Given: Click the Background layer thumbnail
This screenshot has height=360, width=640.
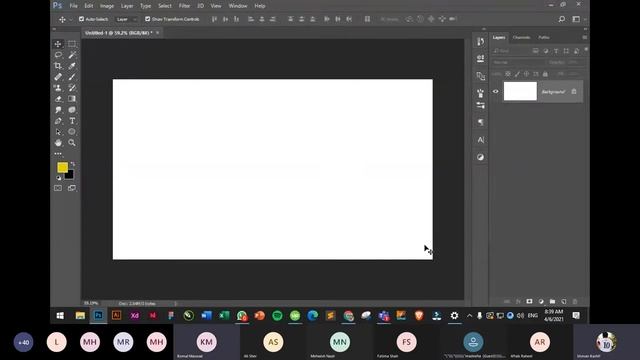Looking at the screenshot, I should click(520, 91).
